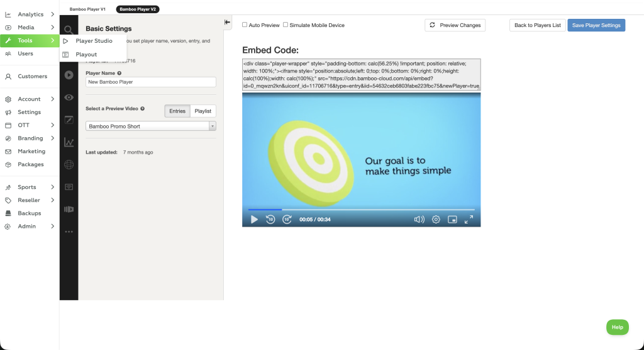Screen dimensions: 644x350
Task: Mute the video player volume
Action: pos(419,220)
